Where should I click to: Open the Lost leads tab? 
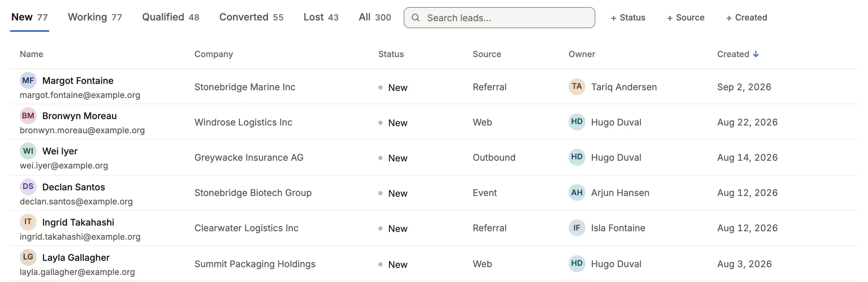pyautogui.click(x=321, y=17)
